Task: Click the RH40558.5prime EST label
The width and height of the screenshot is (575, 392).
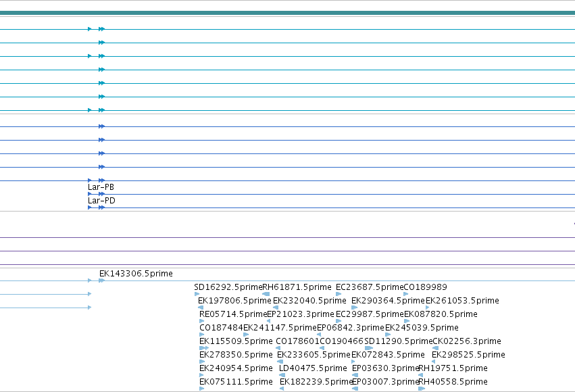Action: coord(453,382)
